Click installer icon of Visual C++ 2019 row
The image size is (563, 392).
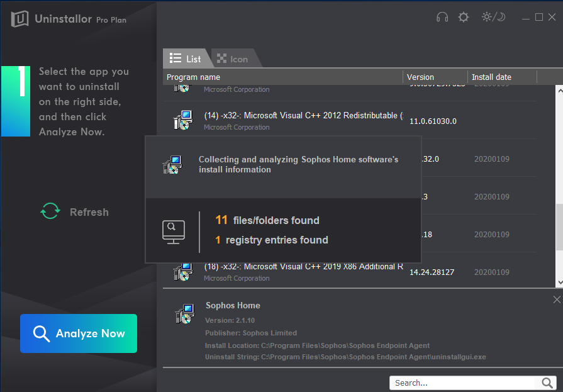(x=183, y=272)
